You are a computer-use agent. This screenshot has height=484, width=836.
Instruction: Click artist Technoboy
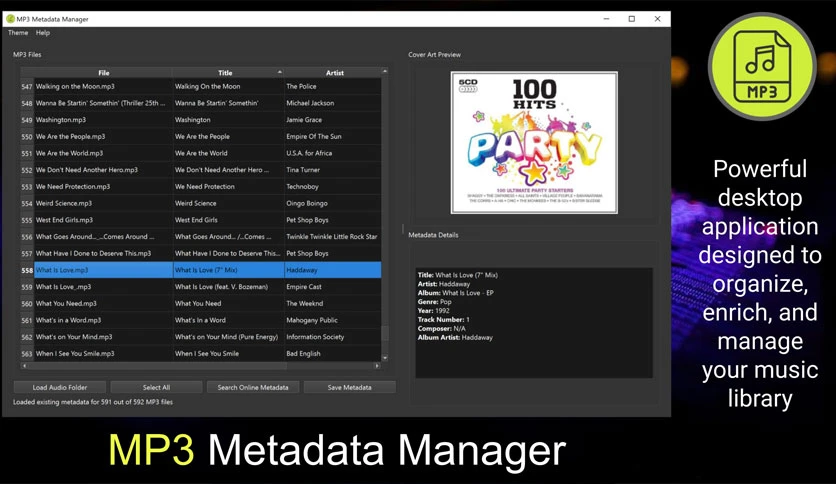point(302,187)
